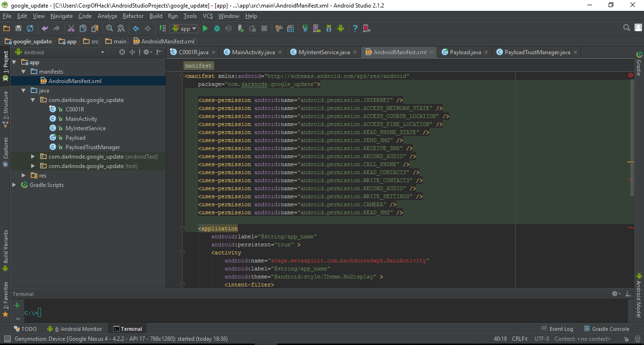Switch to the MainActivity.java editor tab
The image size is (644, 345).
(253, 52)
